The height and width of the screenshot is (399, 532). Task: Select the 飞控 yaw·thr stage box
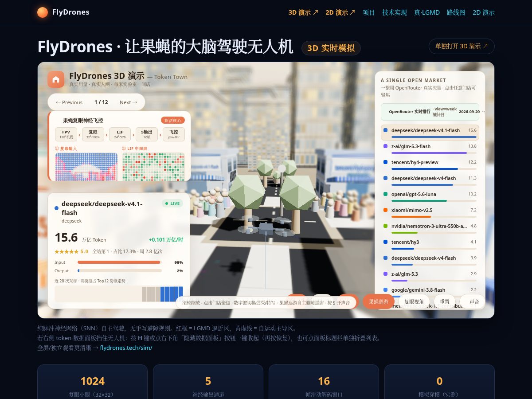174,134
